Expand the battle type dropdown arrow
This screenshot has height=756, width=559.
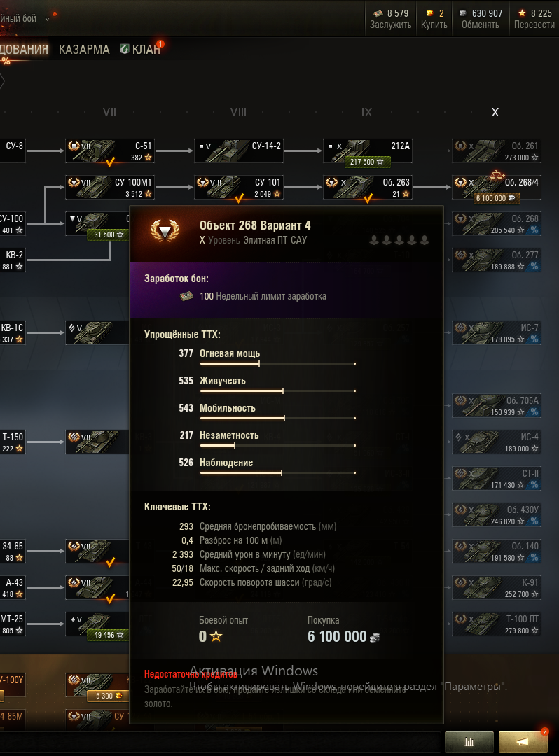click(47, 19)
